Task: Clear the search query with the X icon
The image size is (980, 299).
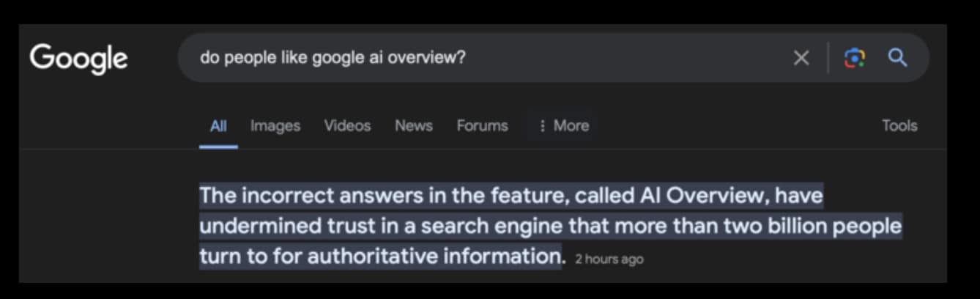Action: [x=801, y=58]
